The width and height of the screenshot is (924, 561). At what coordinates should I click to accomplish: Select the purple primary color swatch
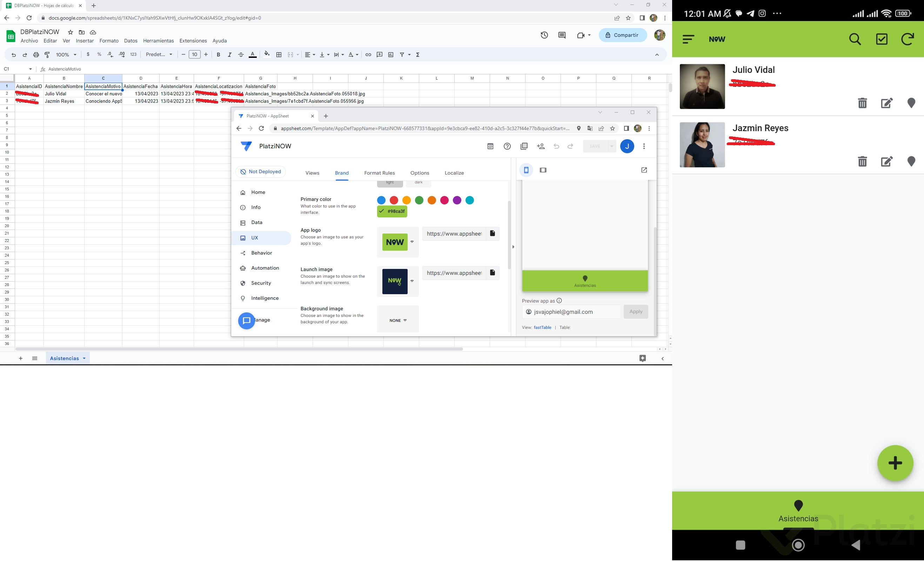[457, 201]
